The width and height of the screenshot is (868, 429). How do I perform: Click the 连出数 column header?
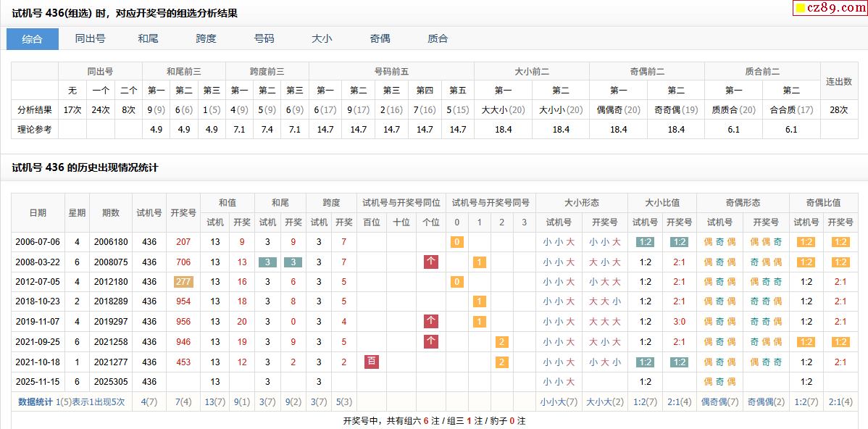pyautogui.click(x=839, y=81)
